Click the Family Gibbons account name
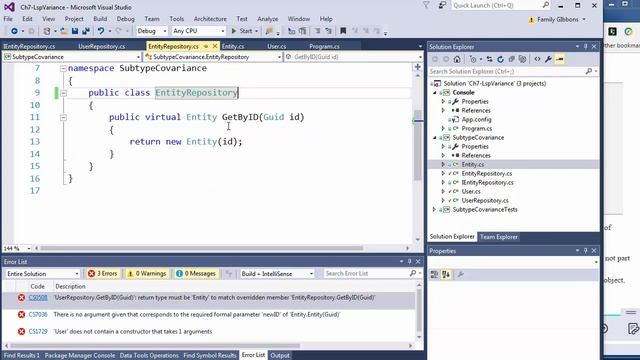Viewport: 640px width, 360px height. click(558, 20)
